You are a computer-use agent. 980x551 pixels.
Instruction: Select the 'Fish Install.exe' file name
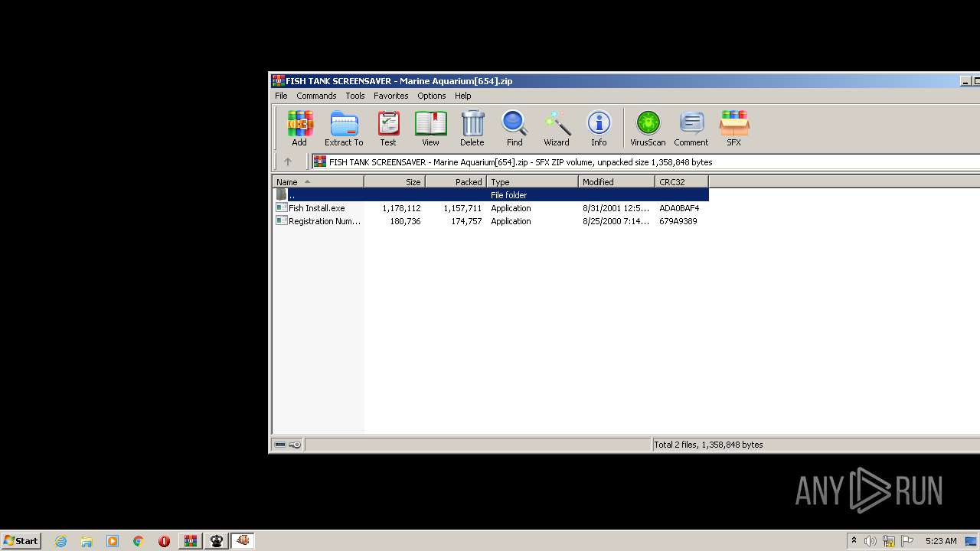coord(316,208)
